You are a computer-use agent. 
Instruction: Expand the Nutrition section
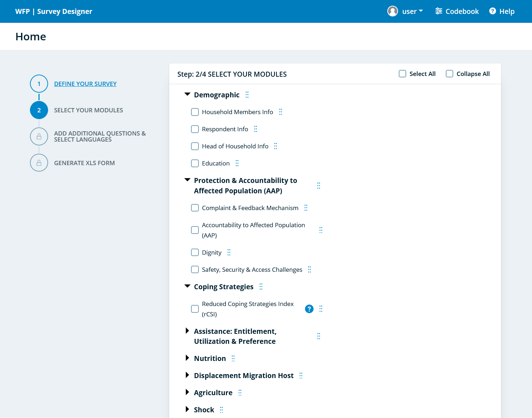tap(187, 358)
